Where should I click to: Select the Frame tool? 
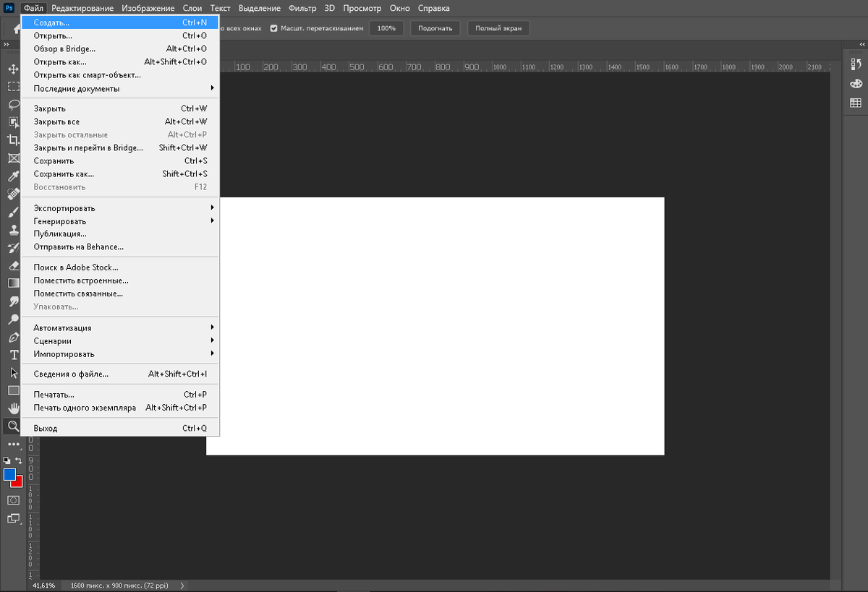point(13,158)
